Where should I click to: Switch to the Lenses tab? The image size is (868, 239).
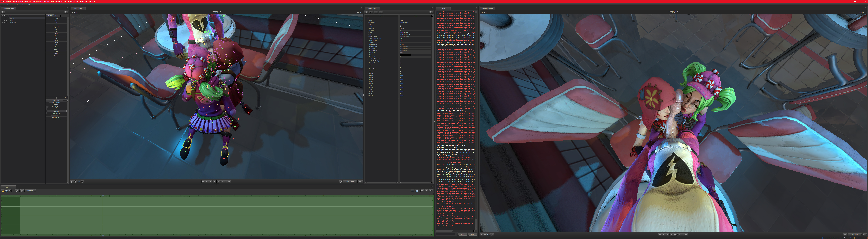point(57,16)
